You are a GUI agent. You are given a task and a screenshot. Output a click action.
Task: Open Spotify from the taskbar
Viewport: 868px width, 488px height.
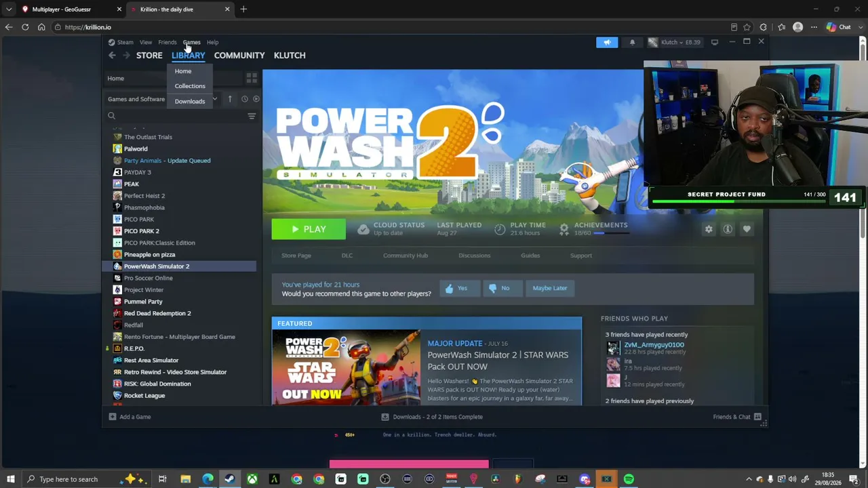pyautogui.click(x=629, y=479)
